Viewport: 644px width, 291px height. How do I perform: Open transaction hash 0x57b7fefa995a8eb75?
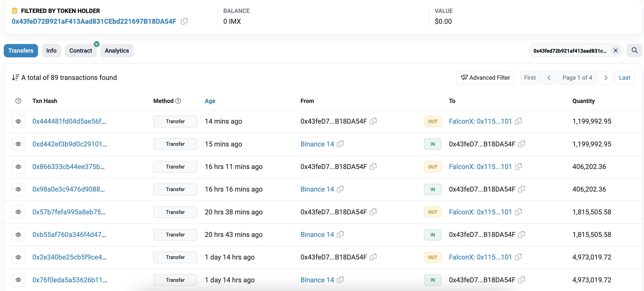[69, 212]
